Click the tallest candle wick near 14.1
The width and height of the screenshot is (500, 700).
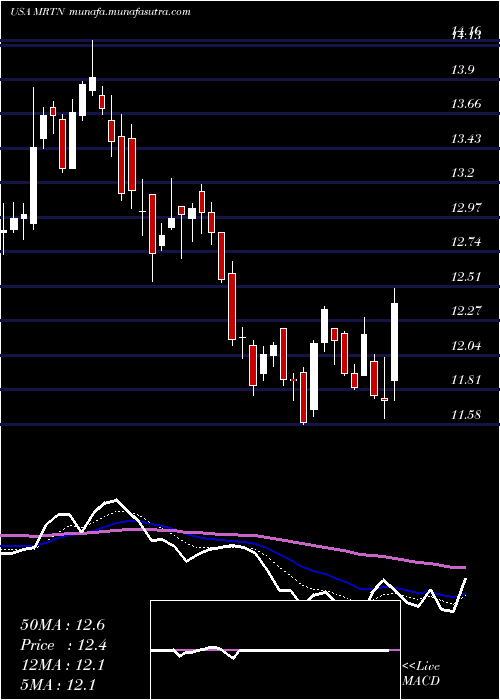coord(92,67)
